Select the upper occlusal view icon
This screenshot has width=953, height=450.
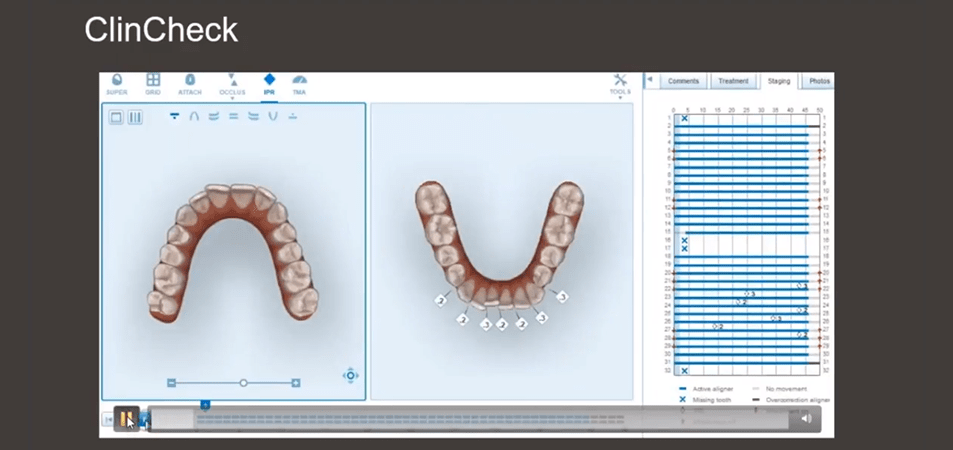(174, 116)
